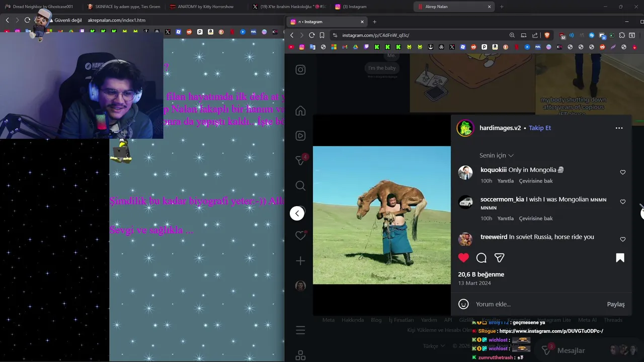The height and width of the screenshot is (362, 644).
Task: Go to previous post with left arrow
Action: (297, 213)
